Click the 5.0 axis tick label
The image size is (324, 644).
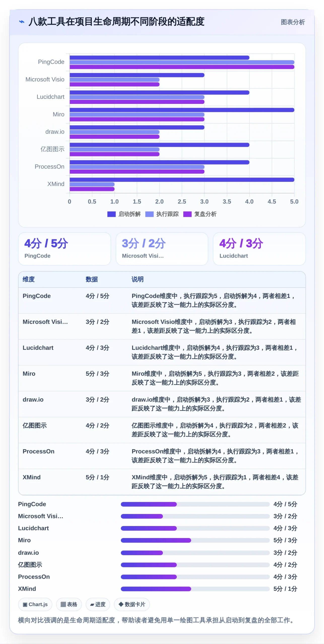294,202
